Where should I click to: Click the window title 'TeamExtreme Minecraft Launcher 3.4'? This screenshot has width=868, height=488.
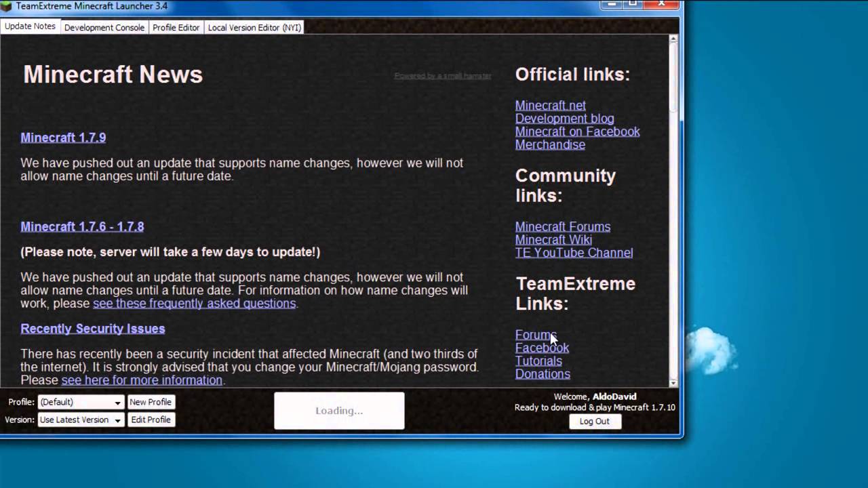pyautogui.click(x=92, y=6)
